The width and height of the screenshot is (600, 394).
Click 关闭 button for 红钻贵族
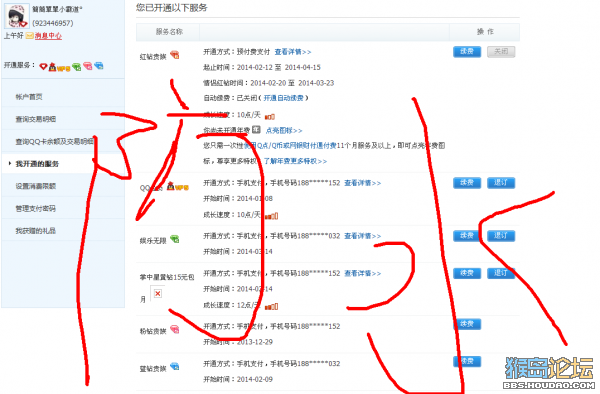pyautogui.click(x=501, y=52)
